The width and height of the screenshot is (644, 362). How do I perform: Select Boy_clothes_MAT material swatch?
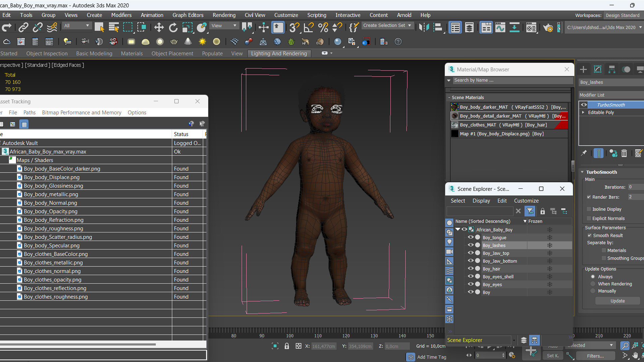[x=454, y=125]
